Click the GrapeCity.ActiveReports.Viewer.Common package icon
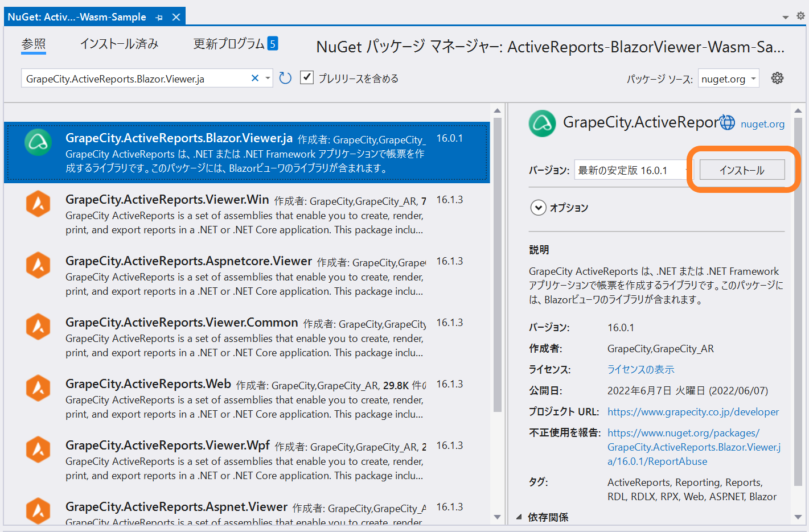Viewport: 809px width, 532px height. click(x=38, y=327)
